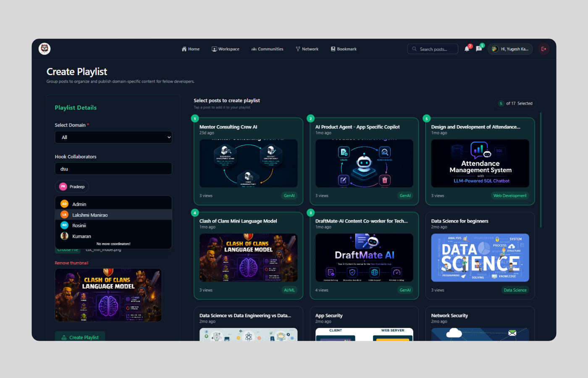This screenshot has height=378, width=588.
Task: Click the '4 views' text on DraftMate card
Action: click(322, 290)
